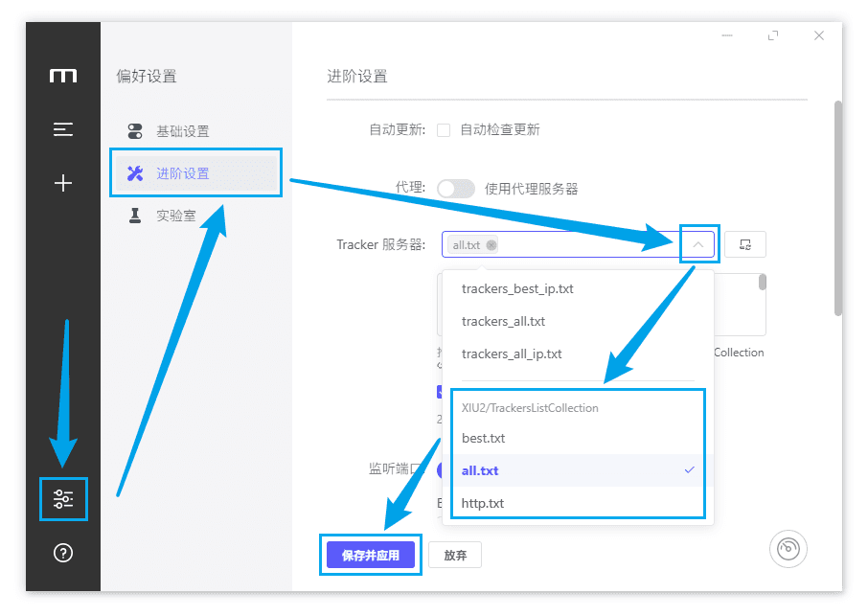Select all.txt in the tracker dropdown list
This screenshot has width=868, height=616.
coord(481,469)
